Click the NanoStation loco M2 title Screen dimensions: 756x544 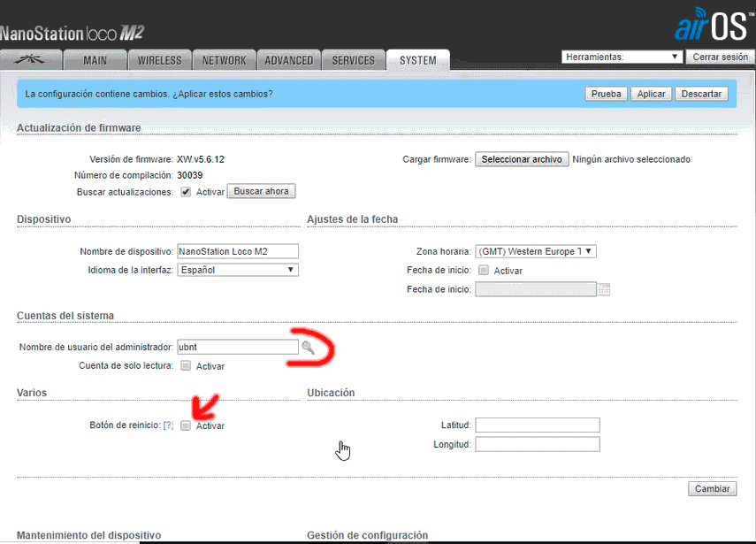pyautogui.click(x=73, y=34)
